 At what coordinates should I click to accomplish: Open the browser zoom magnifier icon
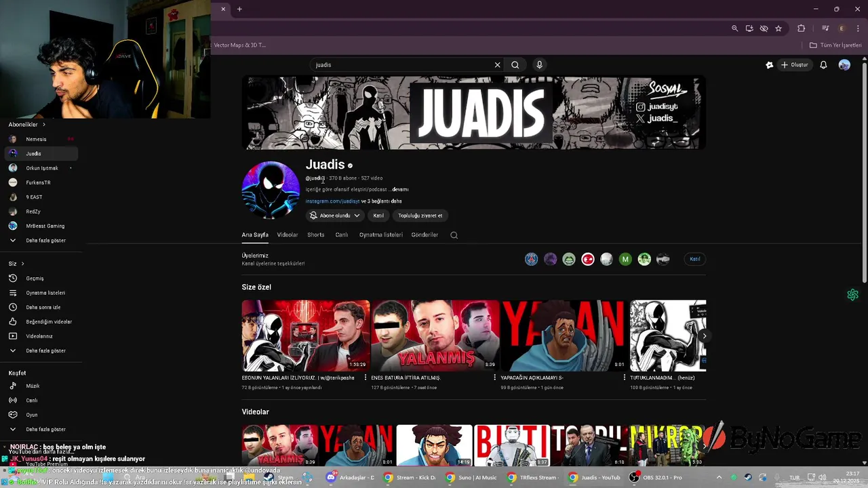pos(734,28)
